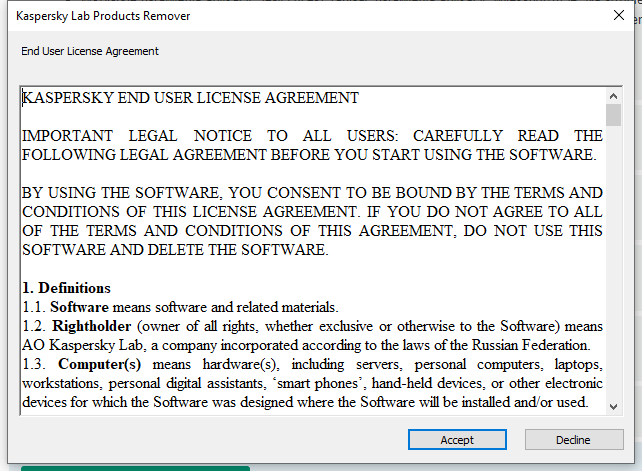Click the scrollbar up arrow
The width and height of the screenshot is (642, 471).
click(613, 96)
